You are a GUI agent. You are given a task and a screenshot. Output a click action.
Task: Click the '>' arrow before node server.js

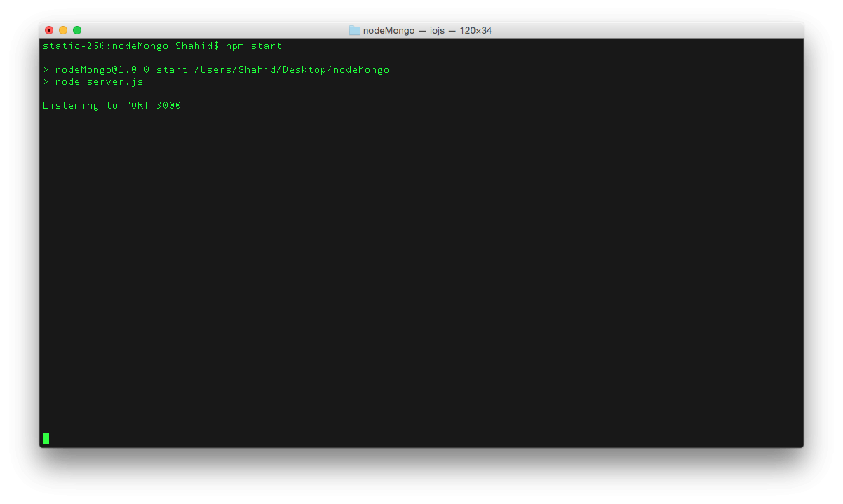(x=45, y=81)
